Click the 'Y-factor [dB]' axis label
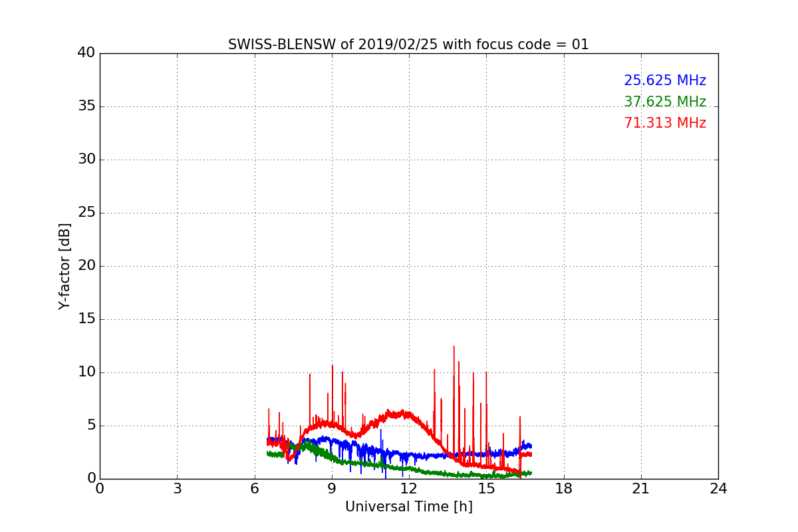Screen dimensions: 798x532 tap(65, 266)
